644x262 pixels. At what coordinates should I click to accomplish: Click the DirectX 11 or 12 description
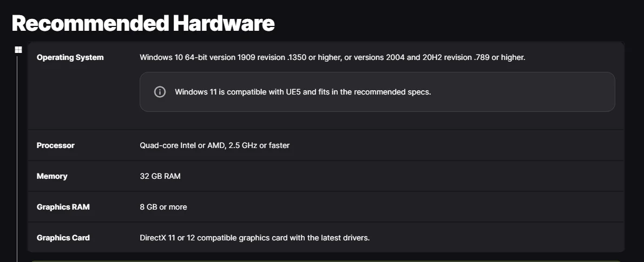tap(254, 238)
